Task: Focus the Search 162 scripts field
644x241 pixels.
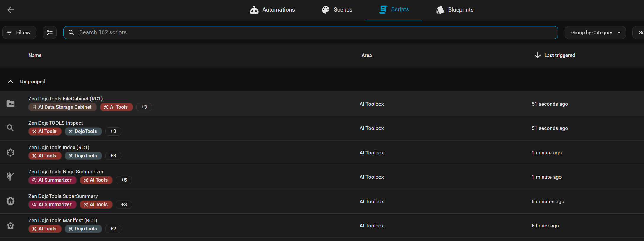Action: pos(310,32)
